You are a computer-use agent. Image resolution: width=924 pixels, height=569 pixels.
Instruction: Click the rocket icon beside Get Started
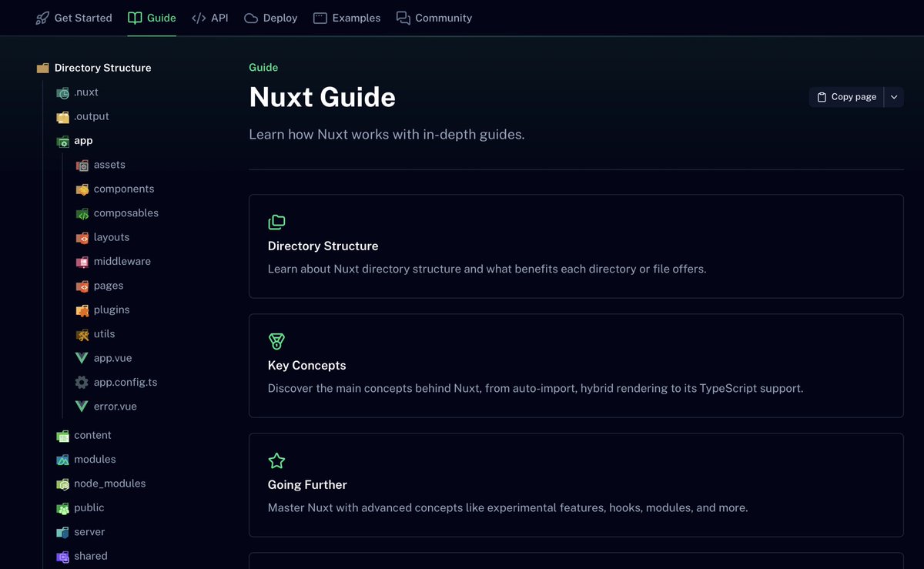42,18
